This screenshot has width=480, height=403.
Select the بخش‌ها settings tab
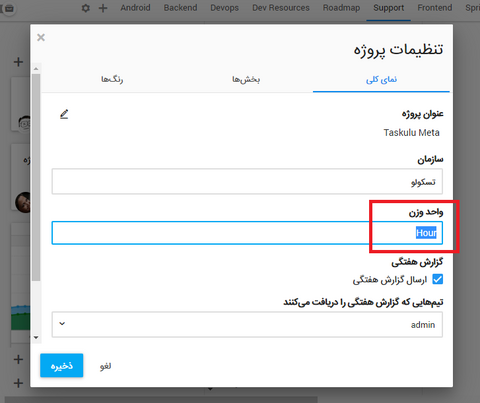246,79
